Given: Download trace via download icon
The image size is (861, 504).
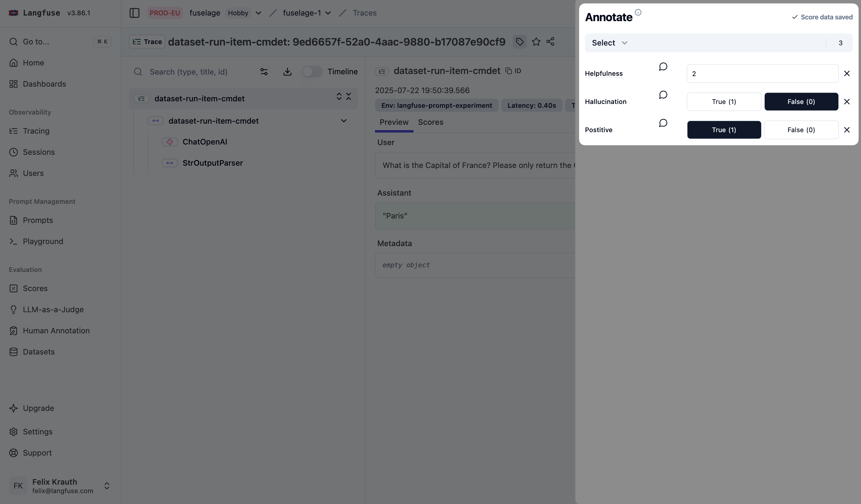Looking at the screenshot, I should 287,72.
